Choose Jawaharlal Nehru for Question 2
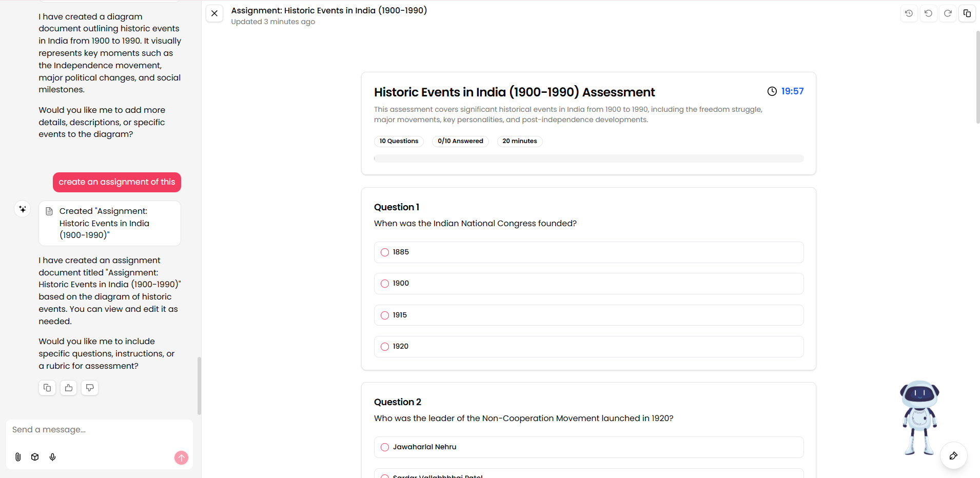This screenshot has height=478, width=980. tap(589, 447)
